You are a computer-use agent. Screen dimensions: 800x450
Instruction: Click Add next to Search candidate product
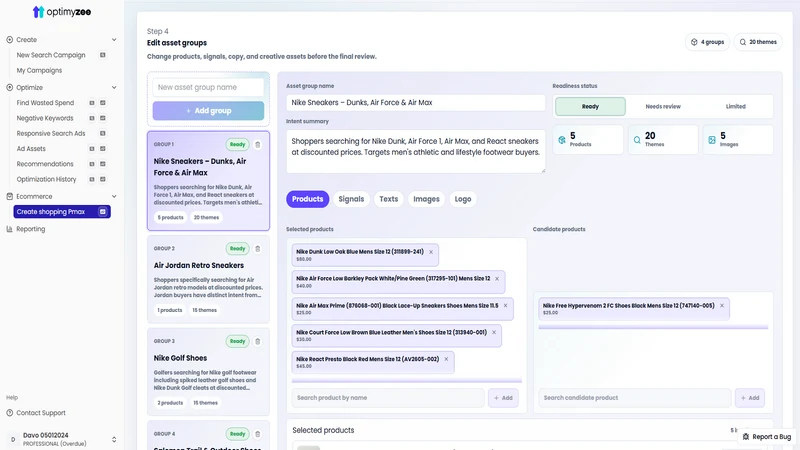[750, 398]
